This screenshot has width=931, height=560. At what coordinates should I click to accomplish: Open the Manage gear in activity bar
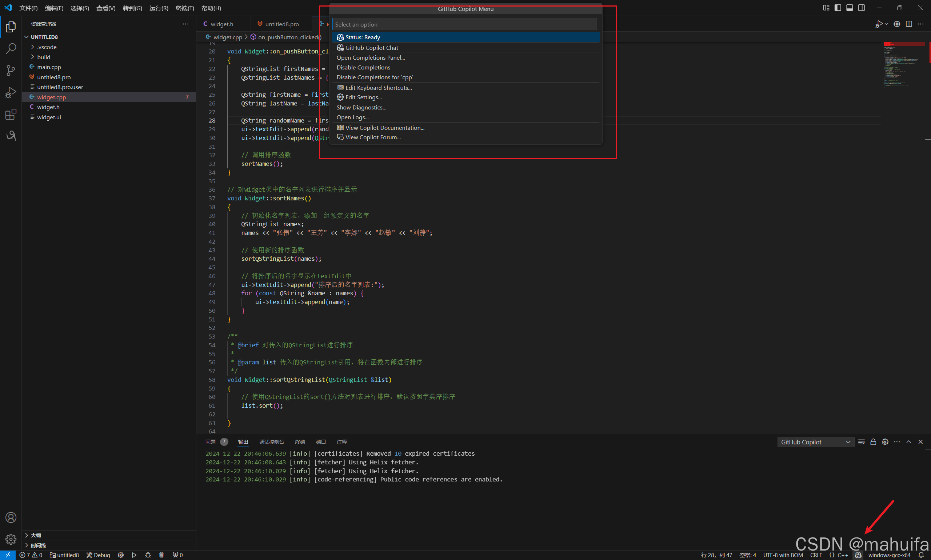coord(11,539)
